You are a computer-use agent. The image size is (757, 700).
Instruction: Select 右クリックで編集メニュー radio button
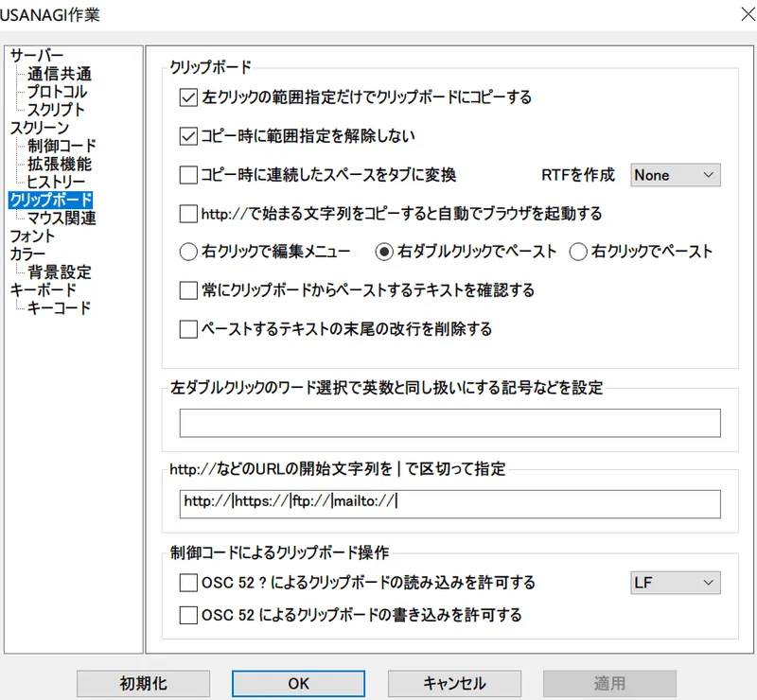(x=188, y=252)
